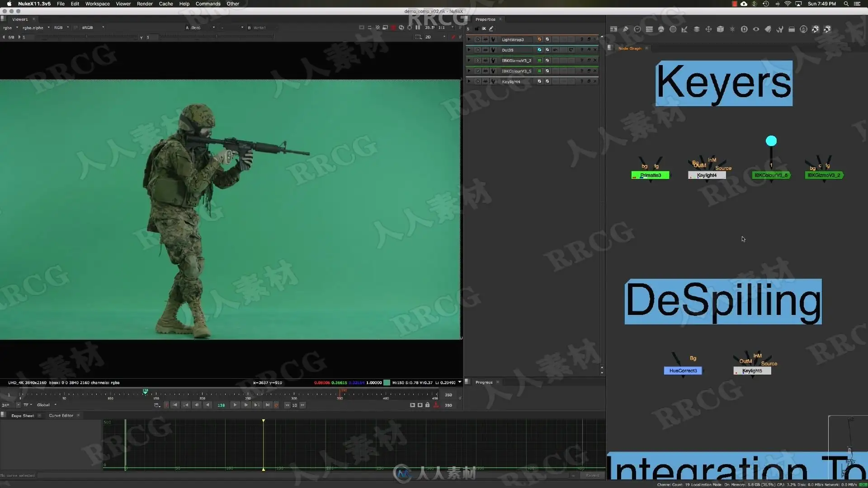This screenshot has height=488, width=868.
Task: Open the Merge nodes layers icon
Action: (x=697, y=29)
